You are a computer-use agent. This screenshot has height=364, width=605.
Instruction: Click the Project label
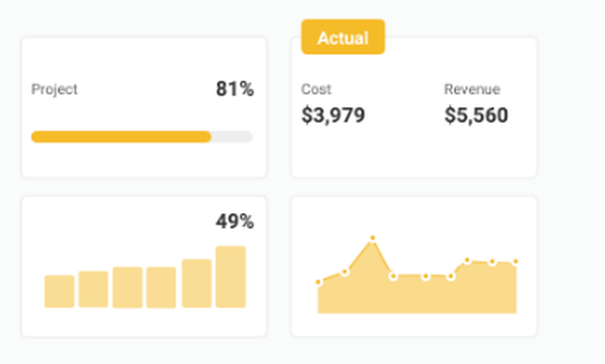[54, 89]
